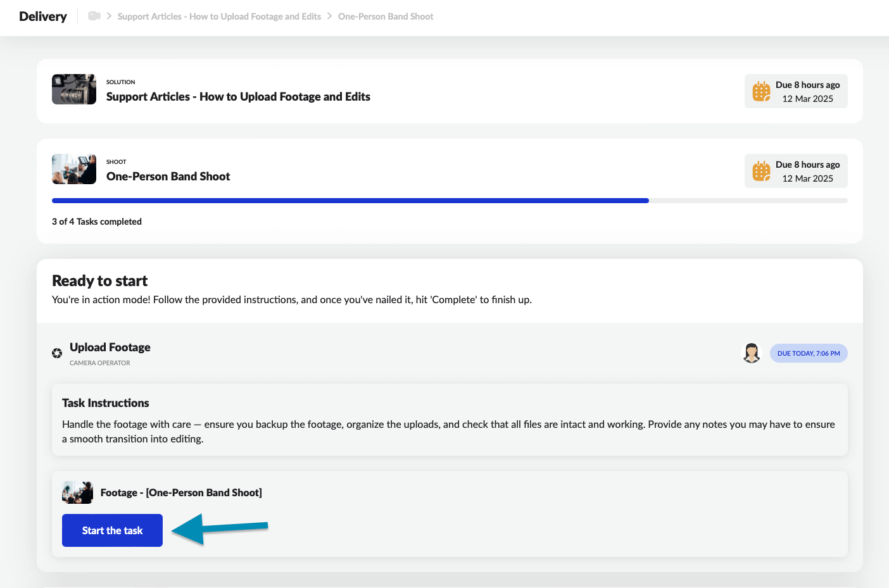The height and width of the screenshot is (588, 889).
Task: Click the Solution camera lens thumbnail
Action: pos(74,89)
